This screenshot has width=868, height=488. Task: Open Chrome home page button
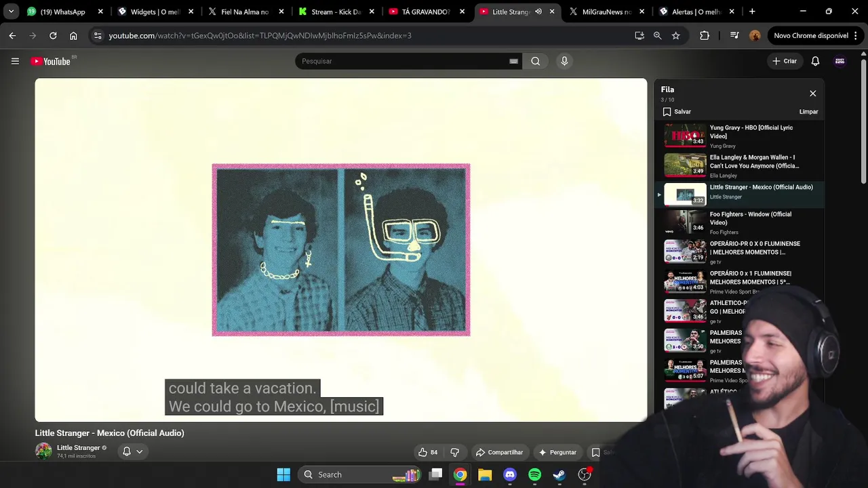[73, 35]
